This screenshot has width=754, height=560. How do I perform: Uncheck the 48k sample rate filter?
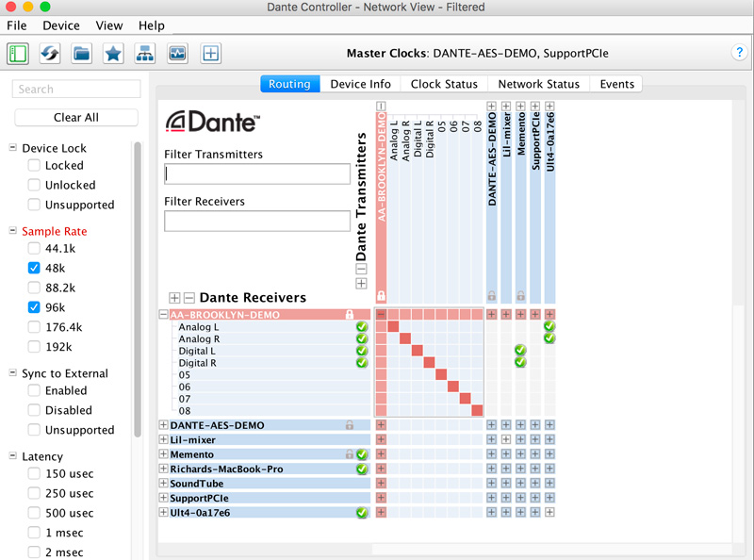pyautogui.click(x=34, y=268)
